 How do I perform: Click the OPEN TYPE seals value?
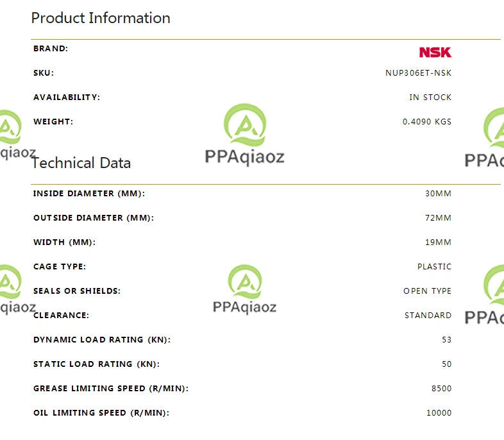click(427, 291)
